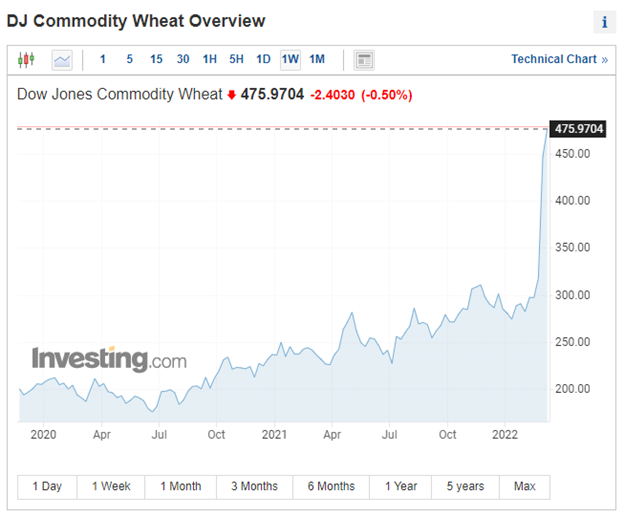The image size is (624, 517).
Task: Select the 1W interval button
Action: coord(290,60)
